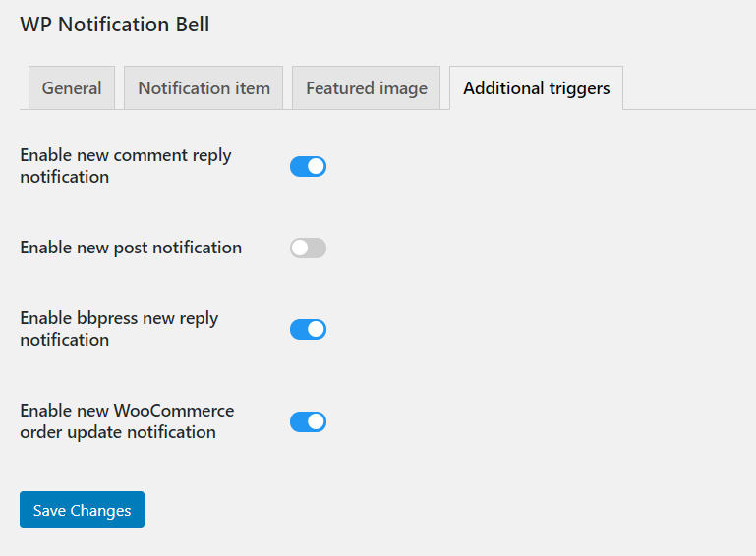Click the word 'WooCommerce' in the last setting label
This screenshot has height=556, width=756.
tap(174, 411)
